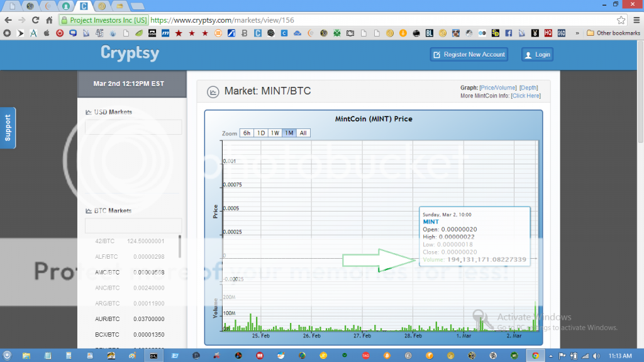This screenshot has height=362, width=644.
Task: Click the USD Markets filter field
Action: [133, 127]
